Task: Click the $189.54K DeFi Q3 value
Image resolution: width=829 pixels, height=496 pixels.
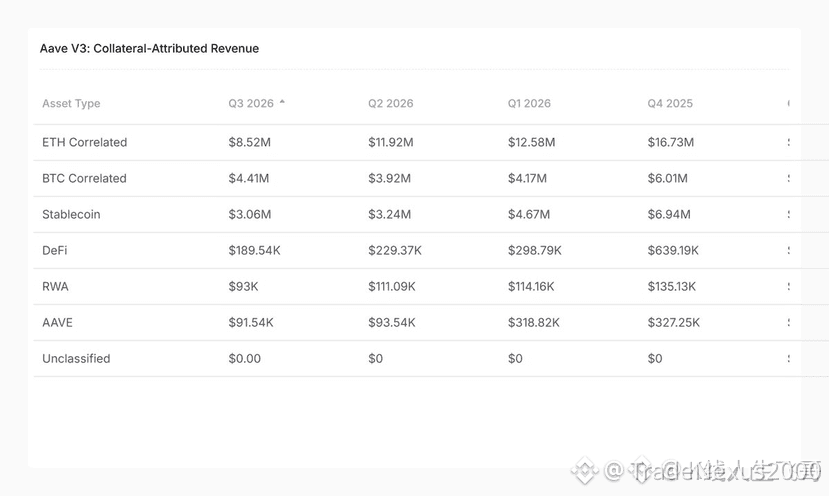Action: click(x=254, y=250)
